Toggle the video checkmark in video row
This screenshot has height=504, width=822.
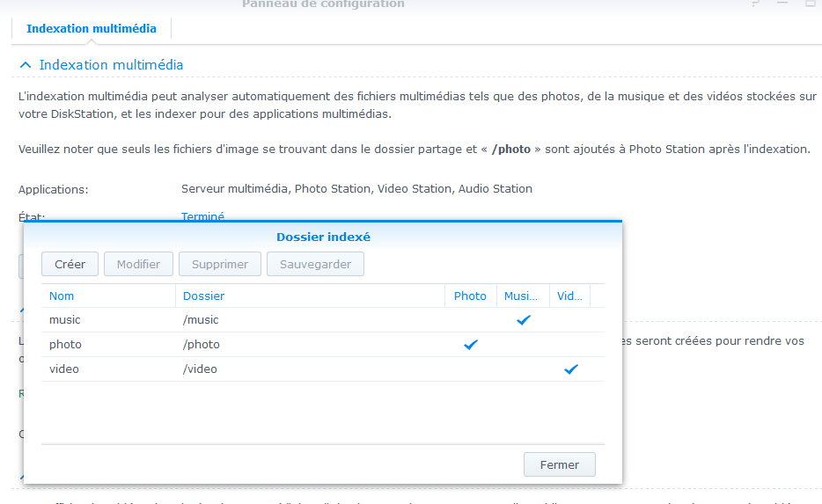coord(571,369)
